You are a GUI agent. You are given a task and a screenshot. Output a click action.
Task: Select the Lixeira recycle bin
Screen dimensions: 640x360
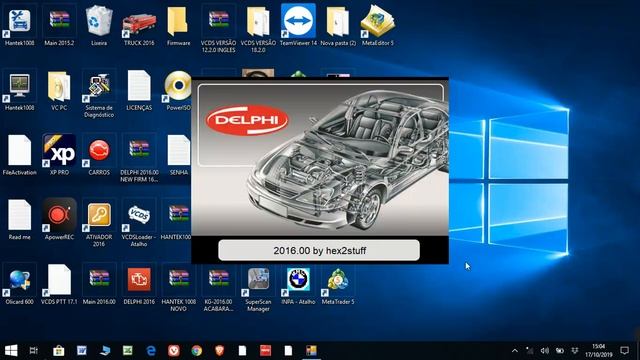pos(99,24)
